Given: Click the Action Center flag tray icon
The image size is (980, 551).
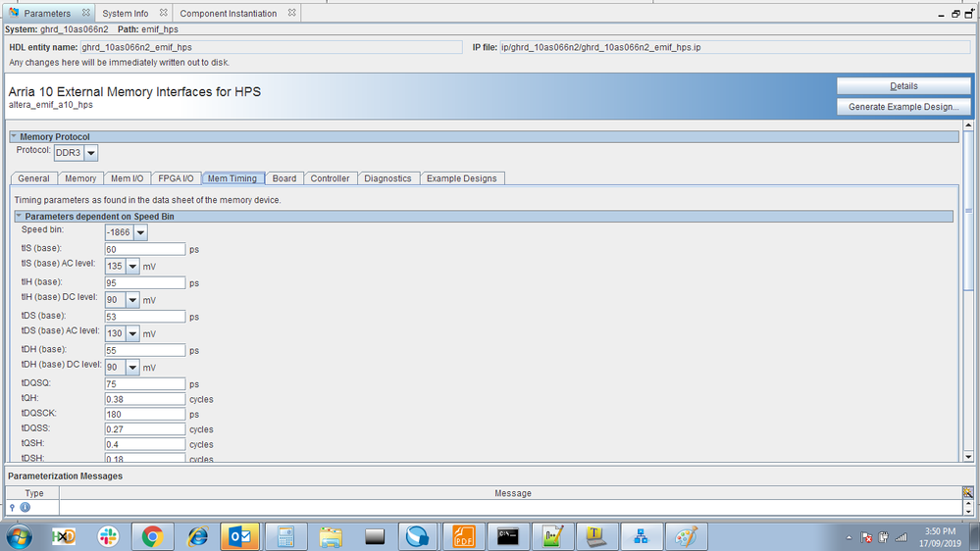Looking at the screenshot, I should coord(866,537).
